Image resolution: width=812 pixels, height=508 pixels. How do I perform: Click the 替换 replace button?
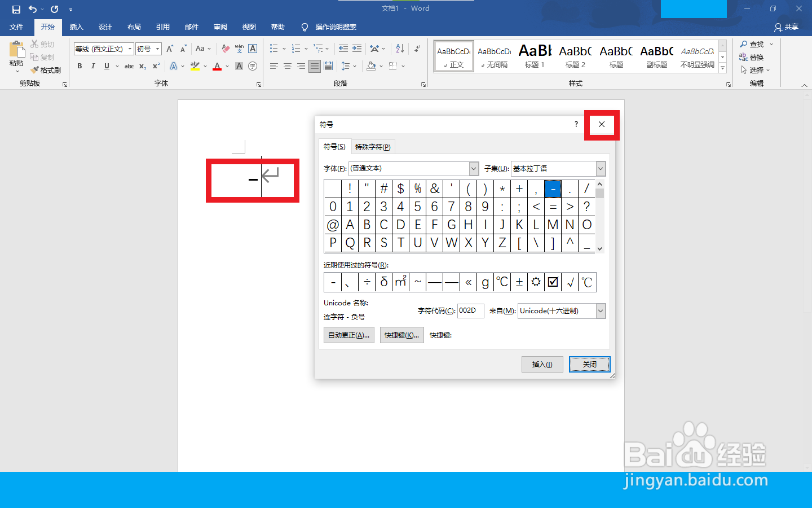tap(752, 57)
